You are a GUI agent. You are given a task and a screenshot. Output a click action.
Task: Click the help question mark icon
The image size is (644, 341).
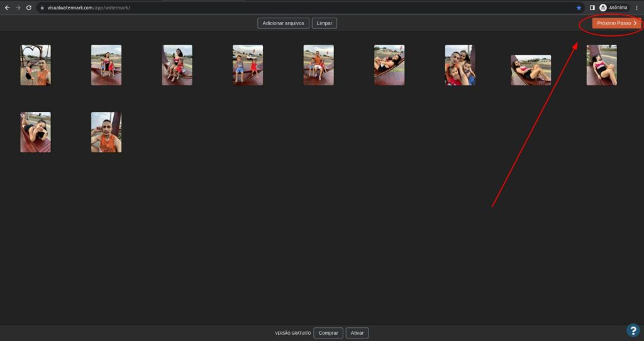coord(633,330)
